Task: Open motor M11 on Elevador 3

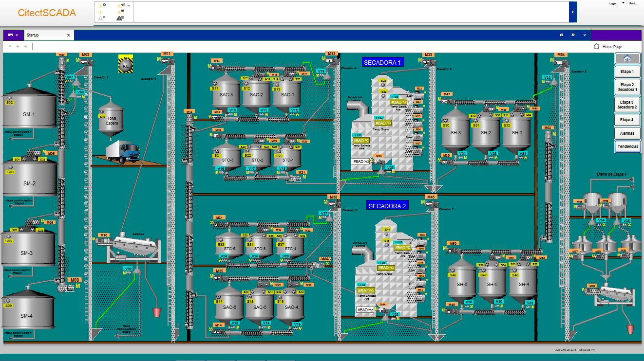Action: tap(167, 54)
